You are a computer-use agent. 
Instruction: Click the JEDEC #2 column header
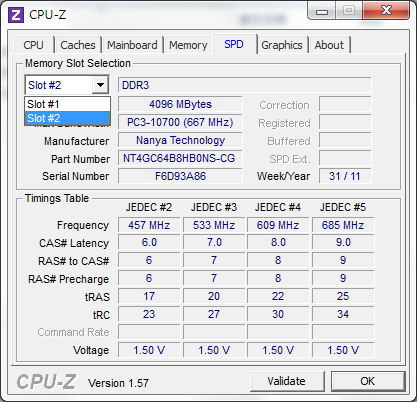149,207
